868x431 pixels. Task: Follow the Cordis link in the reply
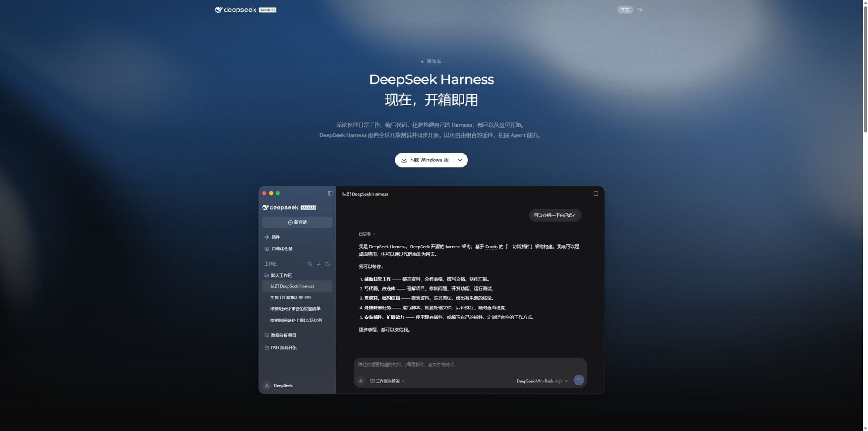coord(491,247)
